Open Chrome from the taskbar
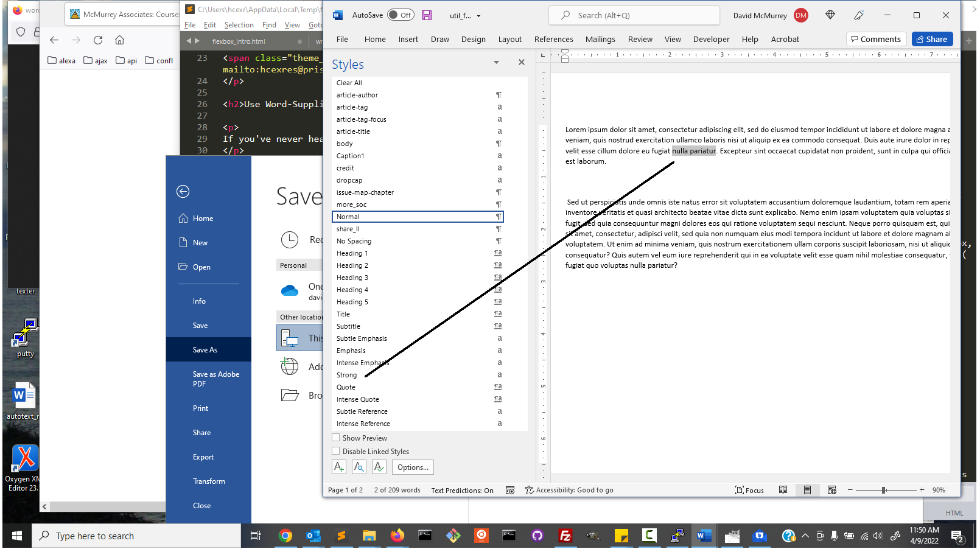Image resolution: width=980 pixels, height=549 pixels. click(285, 536)
